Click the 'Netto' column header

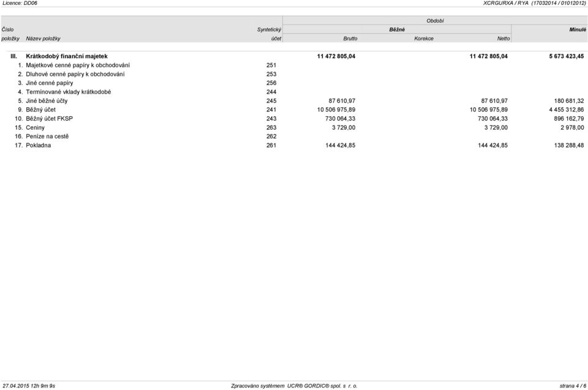click(x=503, y=39)
